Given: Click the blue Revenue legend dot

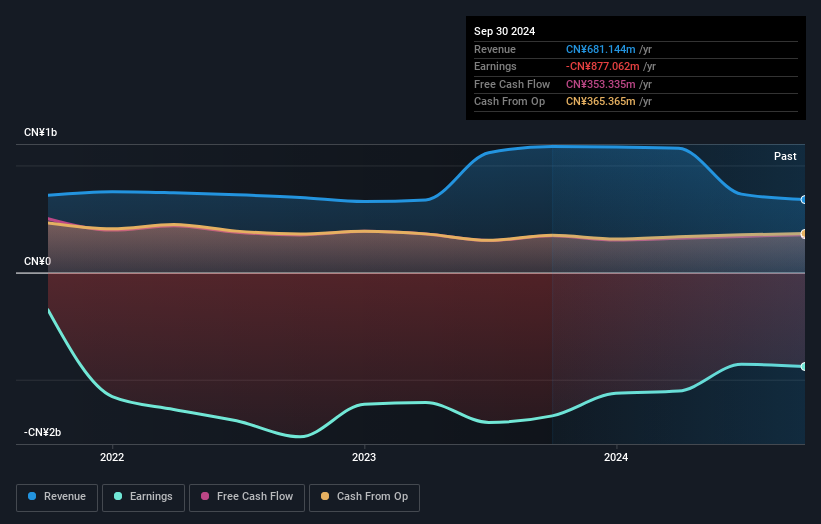Looking at the screenshot, I should tap(32, 496).
